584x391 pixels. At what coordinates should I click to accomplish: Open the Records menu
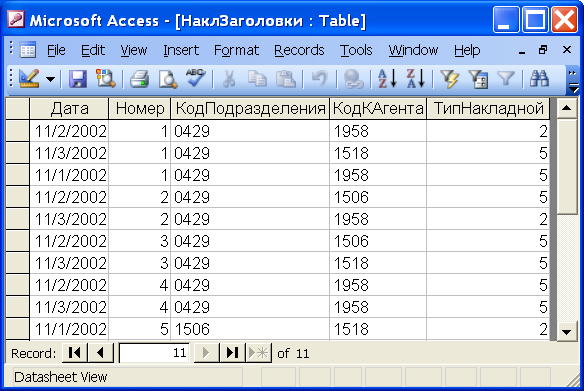pyautogui.click(x=299, y=50)
